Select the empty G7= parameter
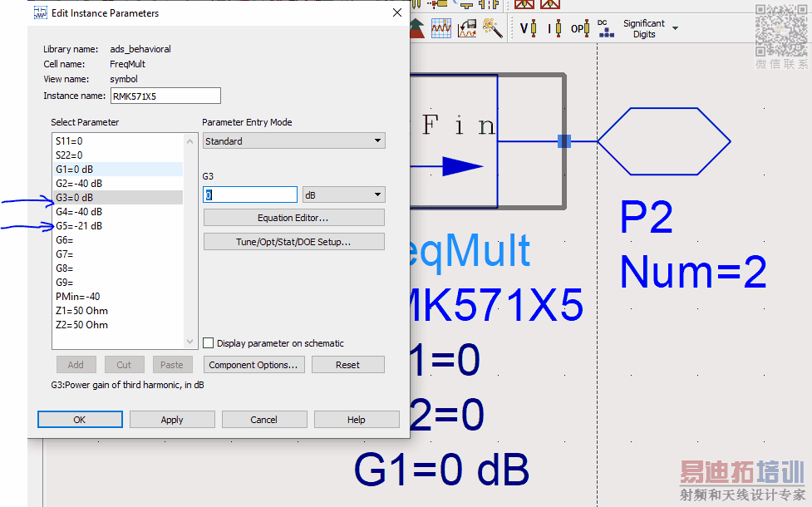This screenshot has width=812, height=507. (x=118, y=253)
